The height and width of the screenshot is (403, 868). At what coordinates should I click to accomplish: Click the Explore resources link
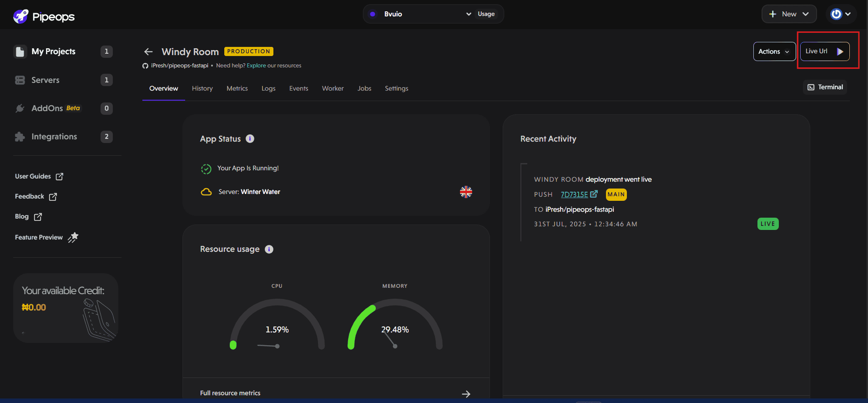coord(256,66)
